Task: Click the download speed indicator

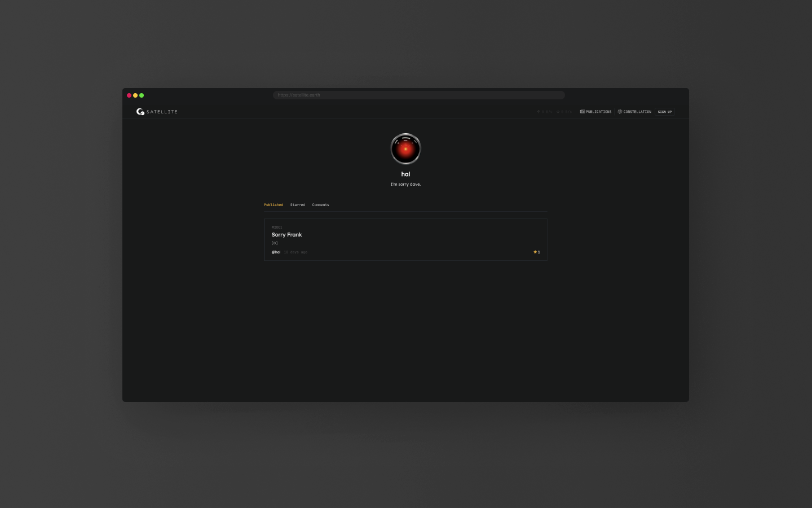Action: (x=564, y=112)
